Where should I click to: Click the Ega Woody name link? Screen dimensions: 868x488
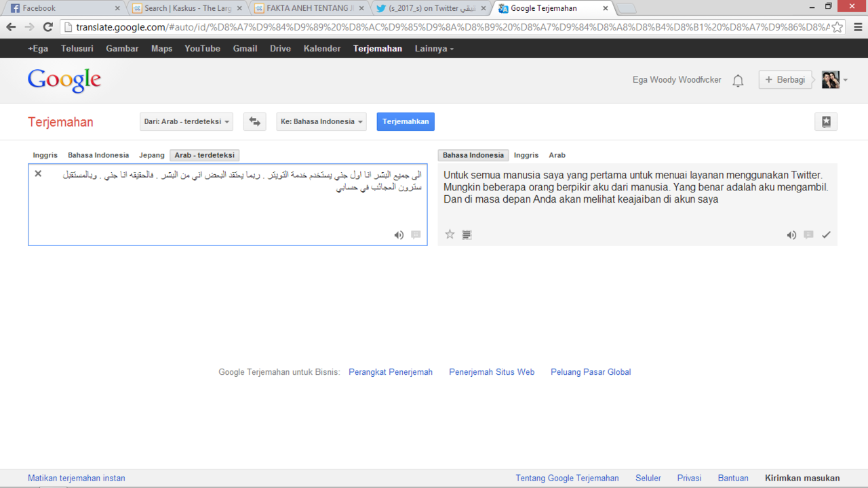click(x=677, y=80)
